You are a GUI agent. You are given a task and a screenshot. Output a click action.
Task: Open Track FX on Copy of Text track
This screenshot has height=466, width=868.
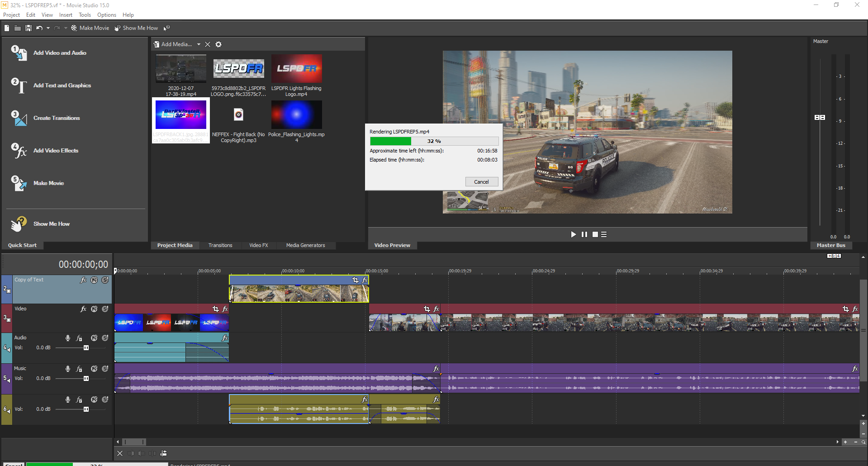click(x=83, y=280)
